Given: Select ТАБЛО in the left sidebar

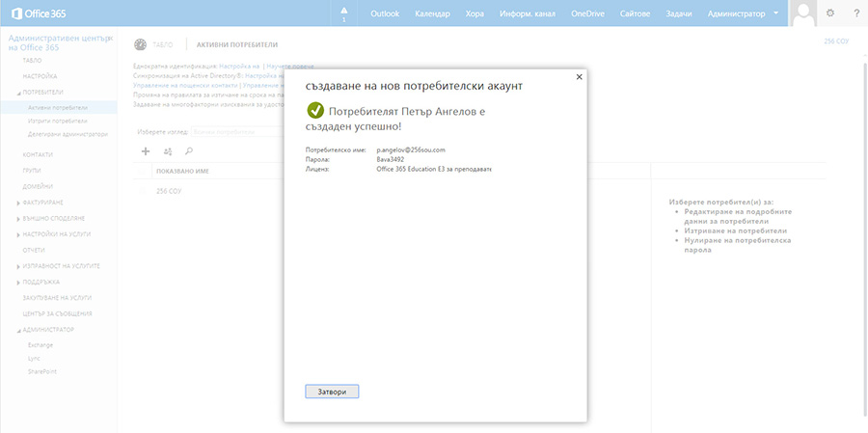Looking at the screenshot, I should click(x=32, y=60).
